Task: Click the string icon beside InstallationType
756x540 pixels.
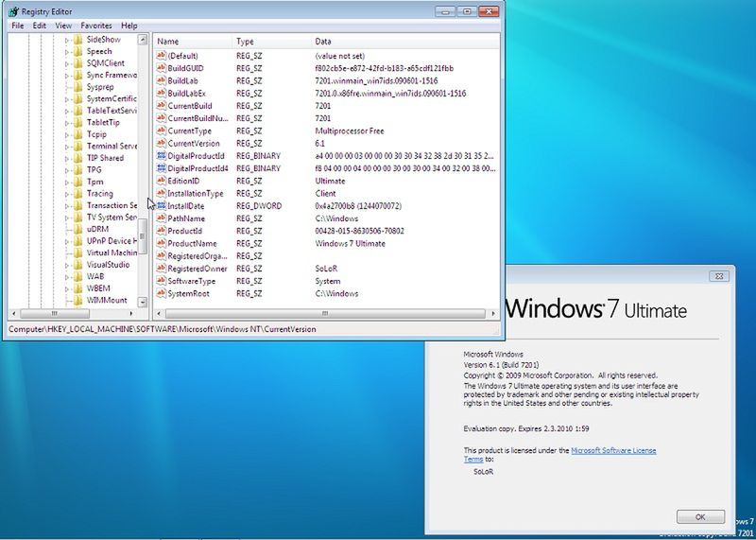Action: point(161,194)
